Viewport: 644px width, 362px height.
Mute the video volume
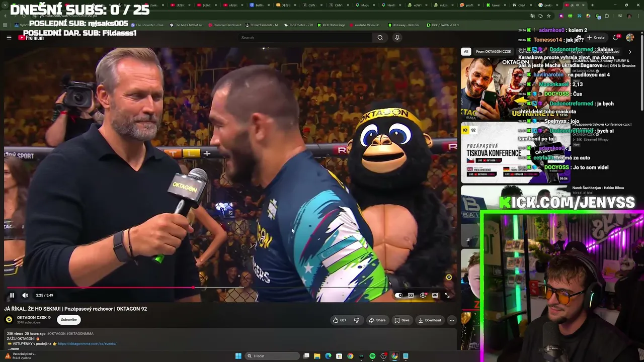tap(25, 295)
